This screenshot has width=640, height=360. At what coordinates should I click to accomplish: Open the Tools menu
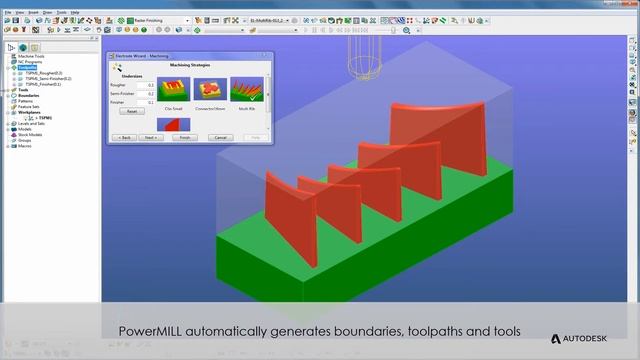pos(61,13)
